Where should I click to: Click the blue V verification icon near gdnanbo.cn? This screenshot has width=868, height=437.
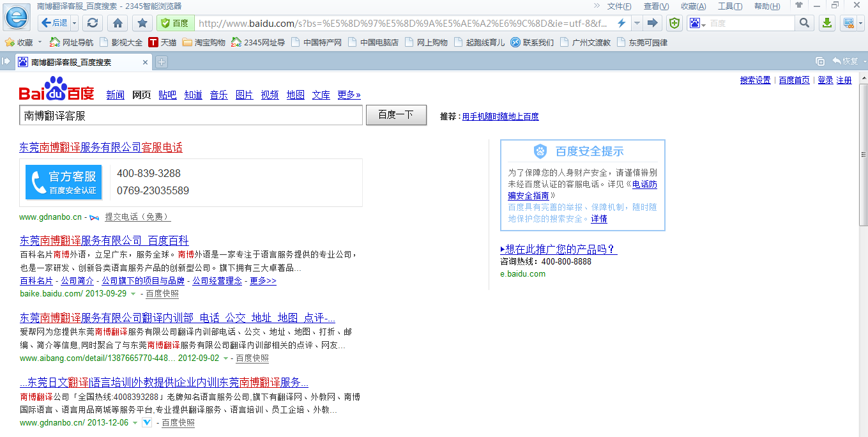click(146, 423)
